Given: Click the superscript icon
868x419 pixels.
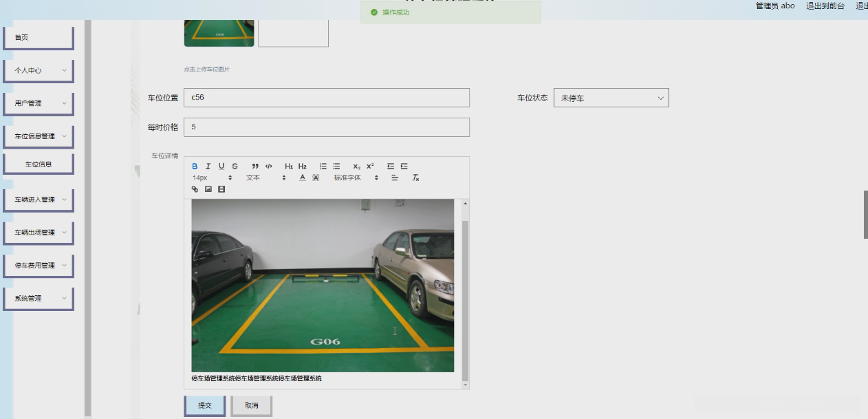Looking at the screenshot, I should point(370,166).
